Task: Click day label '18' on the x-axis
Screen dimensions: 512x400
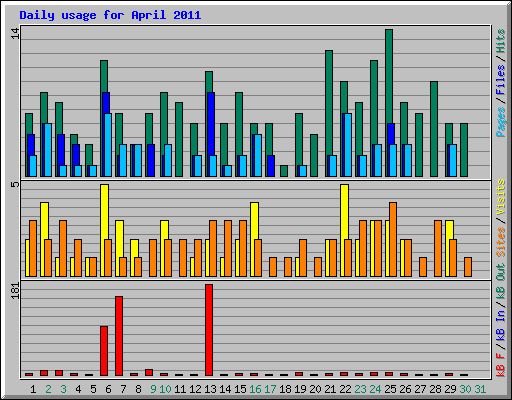Action: [x=285, y=389]
